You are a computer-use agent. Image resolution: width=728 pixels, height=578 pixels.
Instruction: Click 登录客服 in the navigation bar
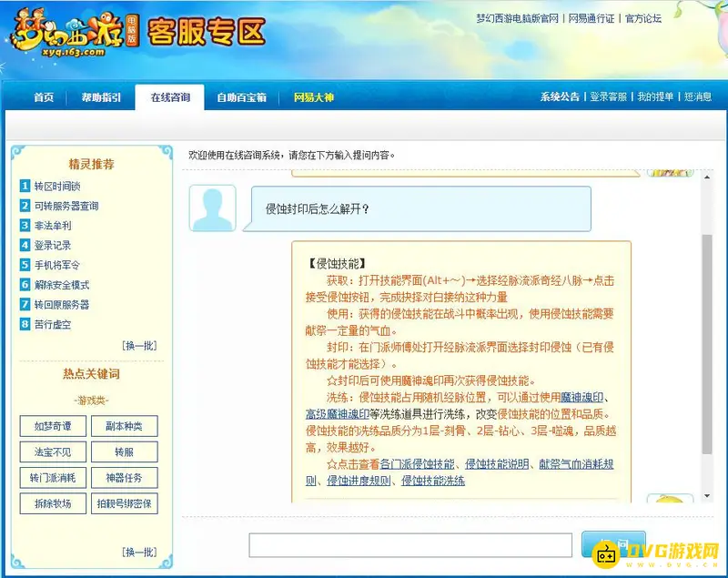[x=608, y=96]
